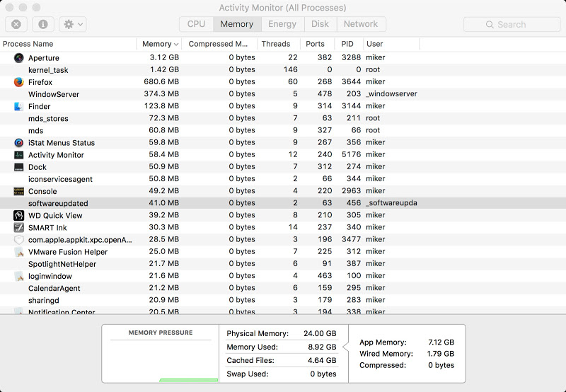The height and width of the screenshot is (392, 566).
Task: Sort by the Ports column header
Action: click(x=317, y=44)
